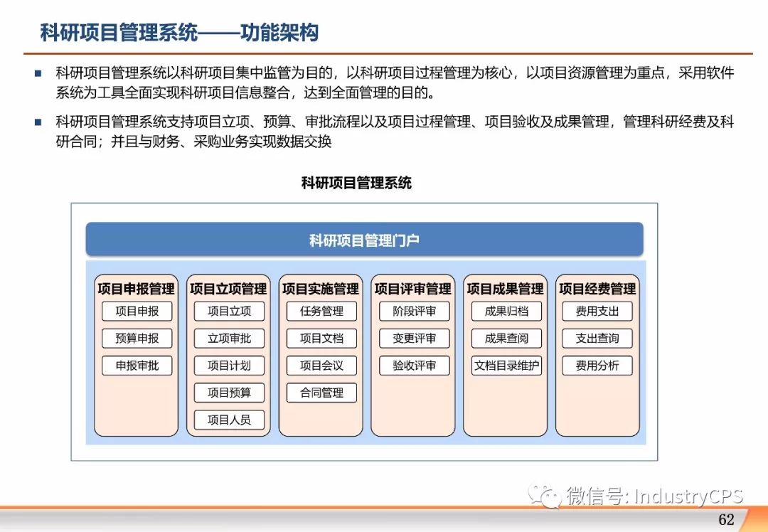
Task: Click the 项目实施管理 column header
Action: click(321, 289)
